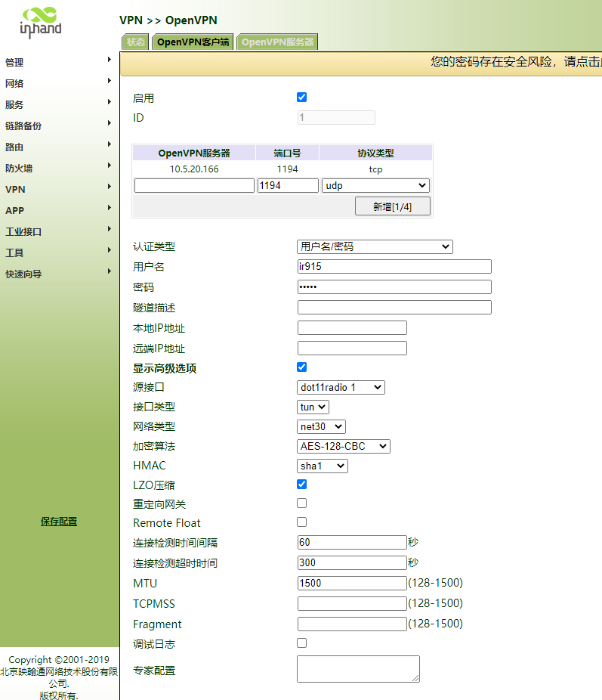The image size is (602, 700).
Task: Click the password security warning banner
Action: pos(361,63)
